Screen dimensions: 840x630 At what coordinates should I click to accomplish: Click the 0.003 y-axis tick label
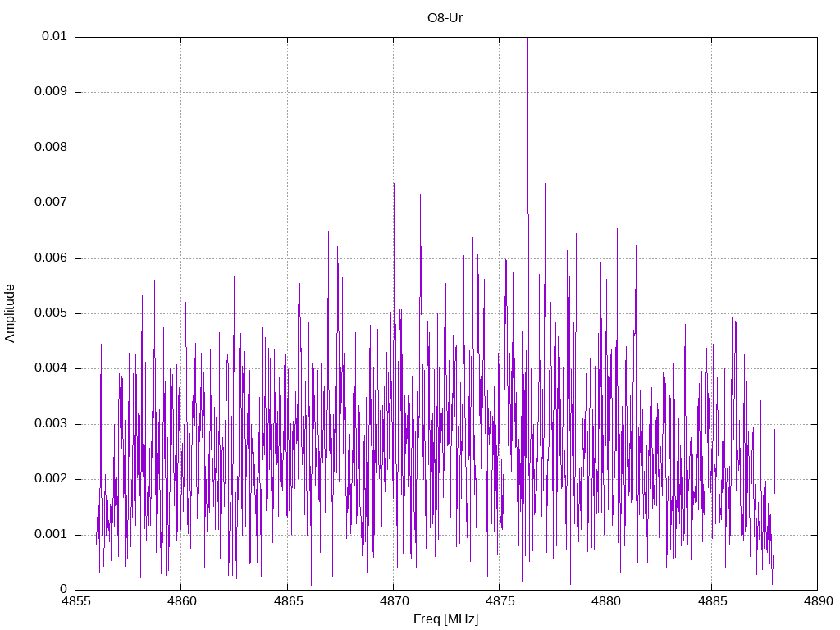coord(51,424)
